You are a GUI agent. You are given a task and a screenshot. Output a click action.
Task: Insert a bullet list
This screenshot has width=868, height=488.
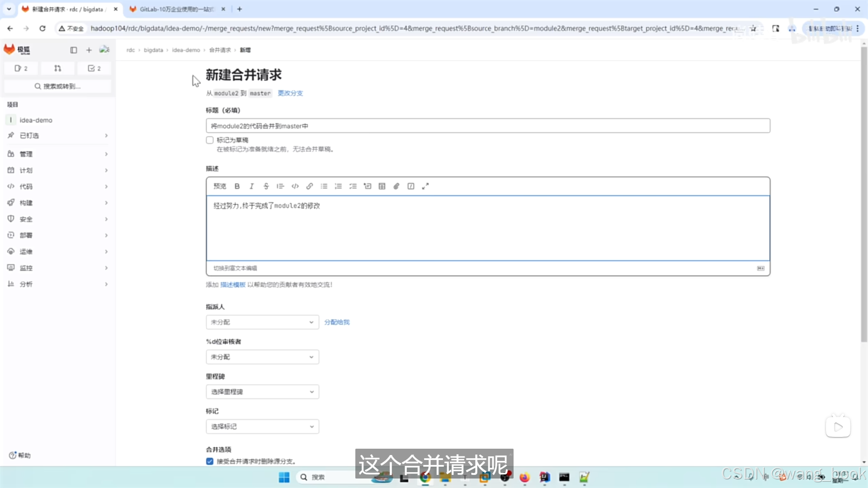click(324, 186)
